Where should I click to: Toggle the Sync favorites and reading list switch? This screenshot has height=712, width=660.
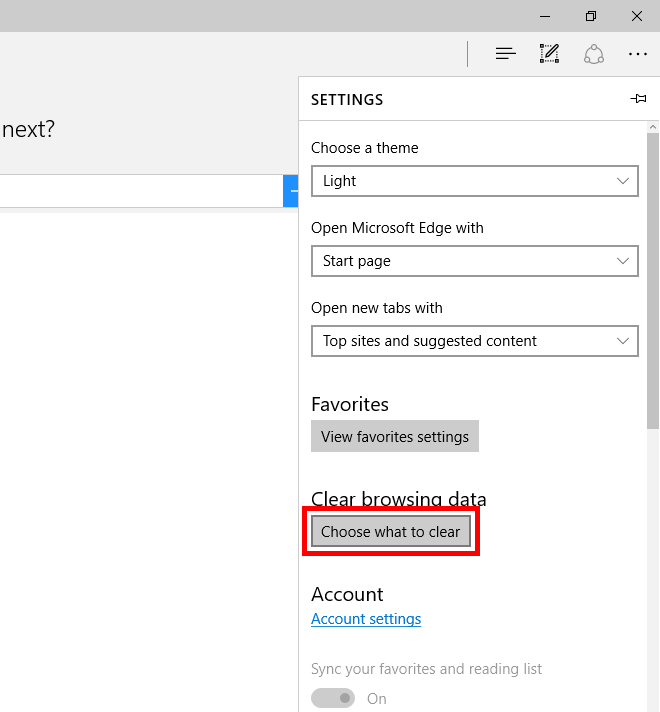[333, 698]
